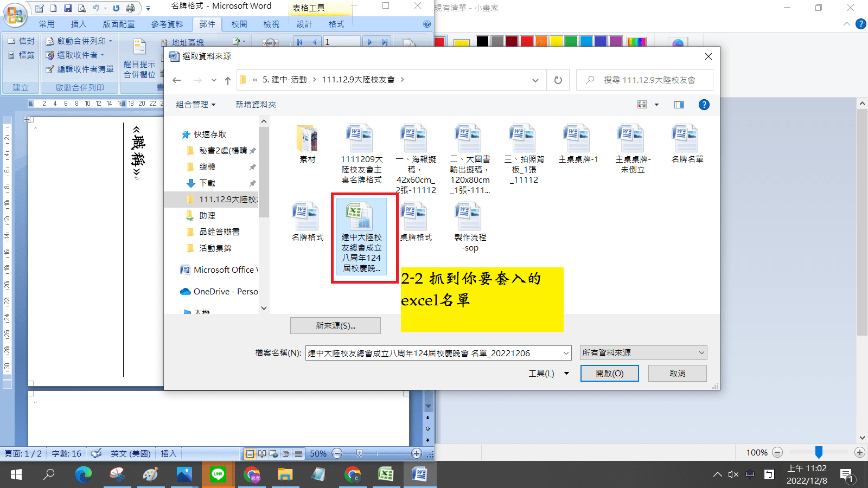The image size is (868, 488).
Task: Pick the yellow color swatch in Paint
Action: click(556, 41)
